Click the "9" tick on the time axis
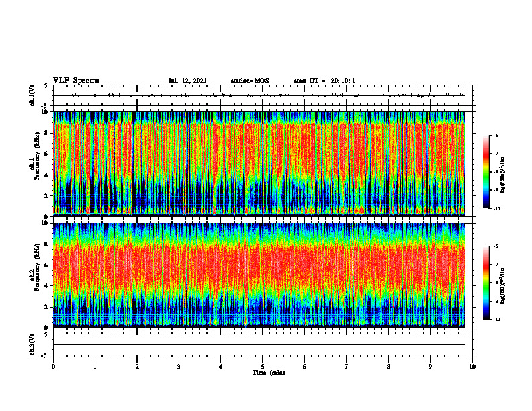This screenshot has height=411, width=532. coord(430,367)
